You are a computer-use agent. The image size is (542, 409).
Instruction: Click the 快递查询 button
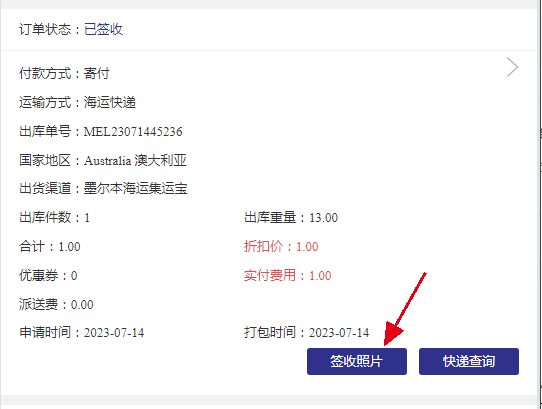click(x=469, y=361)
